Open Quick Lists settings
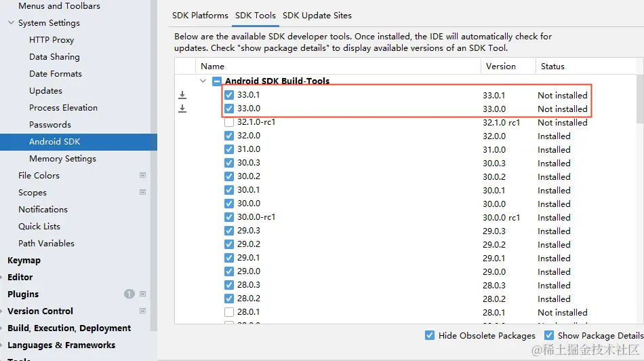This screenshot has height=361, width=644. (39, 226)
